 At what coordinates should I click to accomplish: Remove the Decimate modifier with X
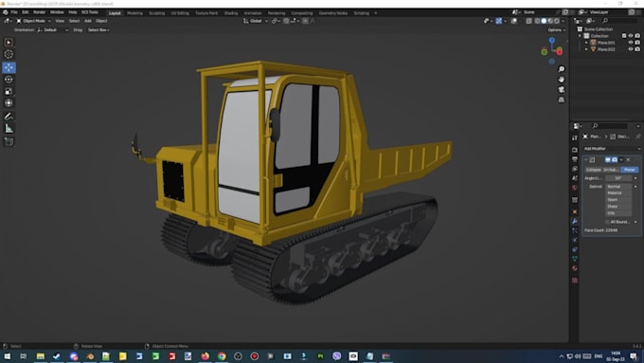pos(628,159)
